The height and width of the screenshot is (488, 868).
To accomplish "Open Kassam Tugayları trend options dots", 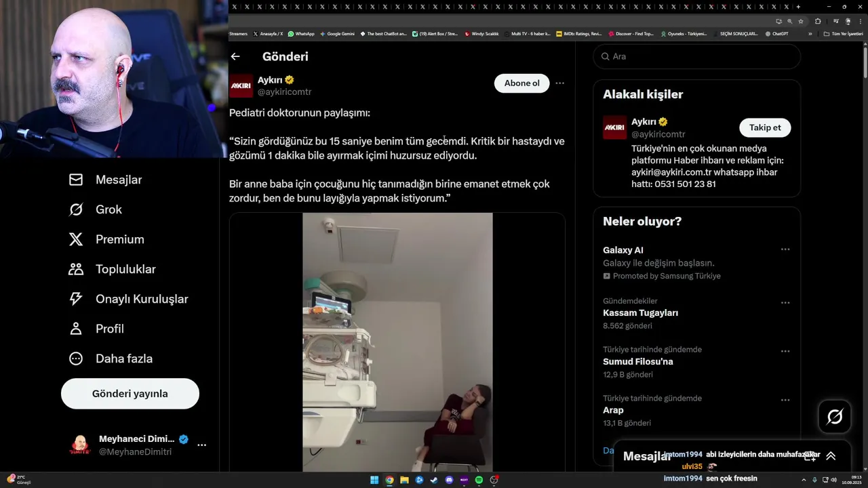I will [785, 302].
